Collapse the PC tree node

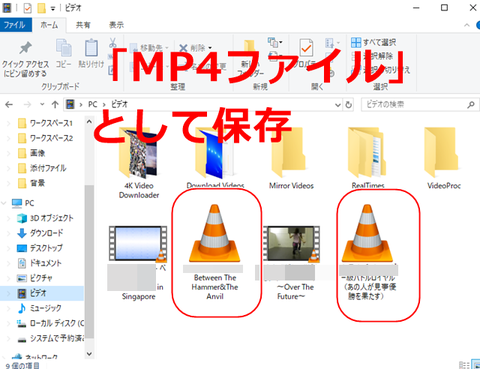pyautogui.click(x=4, y=203)
